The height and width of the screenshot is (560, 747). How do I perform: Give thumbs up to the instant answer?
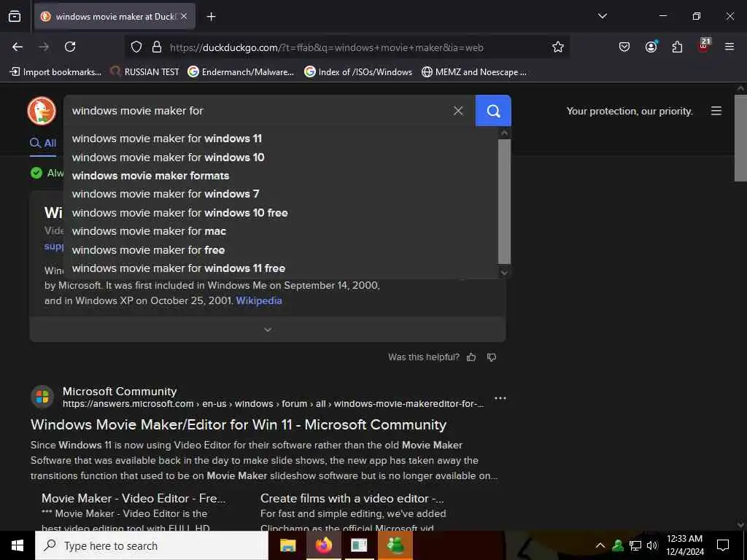[x=471, y=357]
